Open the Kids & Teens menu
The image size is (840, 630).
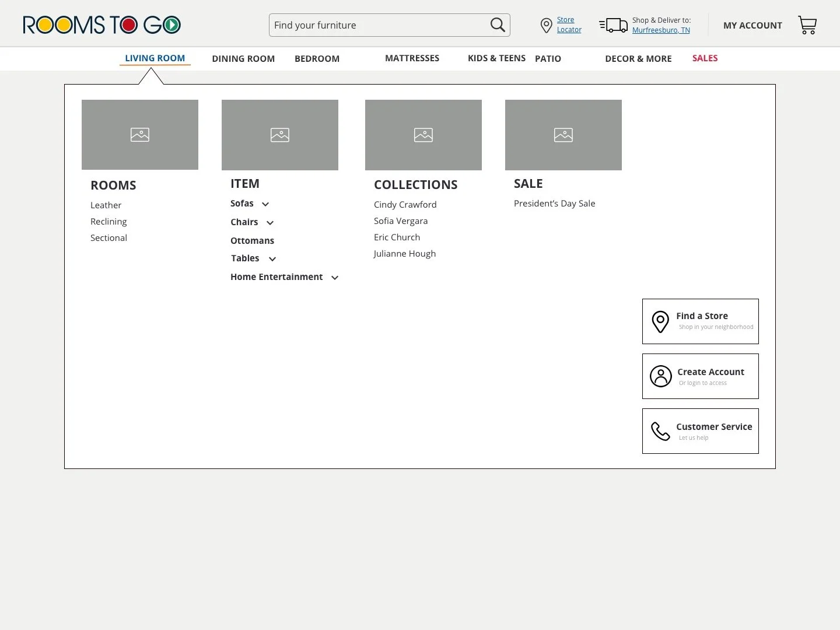click(496, 58)
